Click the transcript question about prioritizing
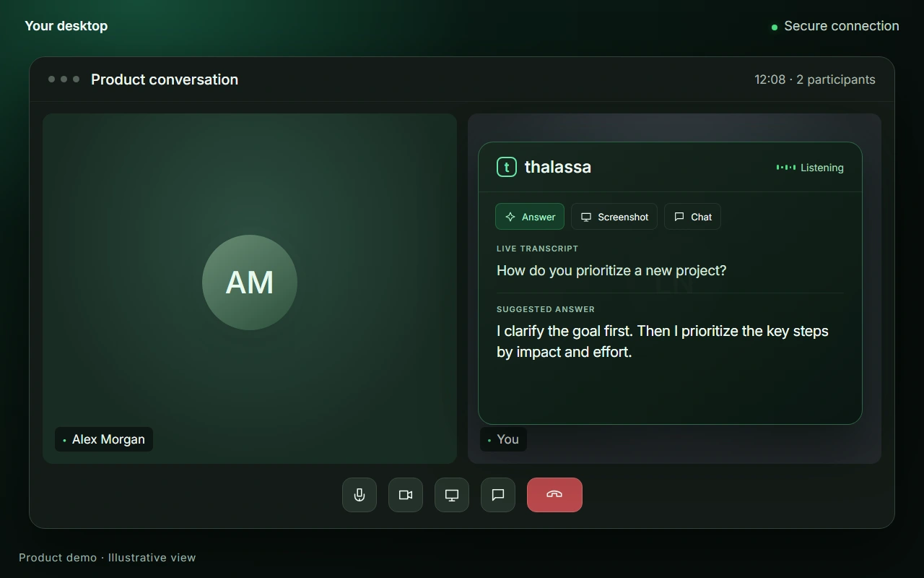 click(x=611, y=271)
